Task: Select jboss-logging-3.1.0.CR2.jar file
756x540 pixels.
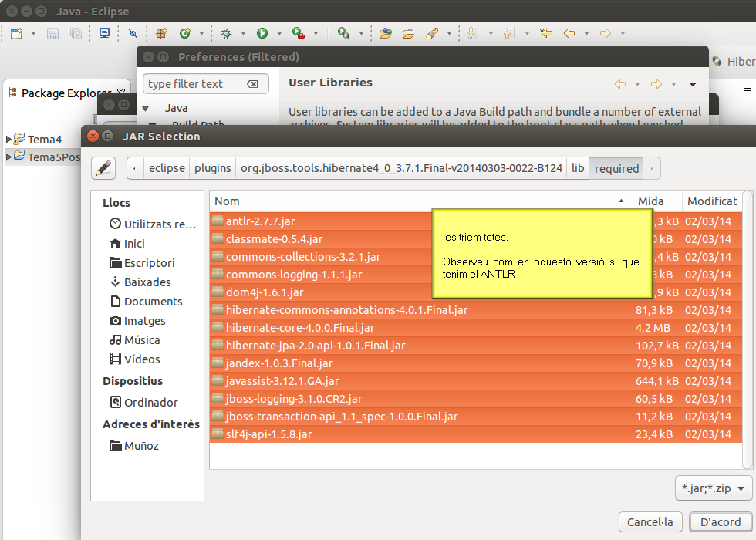Action: (x=476, y=399)
